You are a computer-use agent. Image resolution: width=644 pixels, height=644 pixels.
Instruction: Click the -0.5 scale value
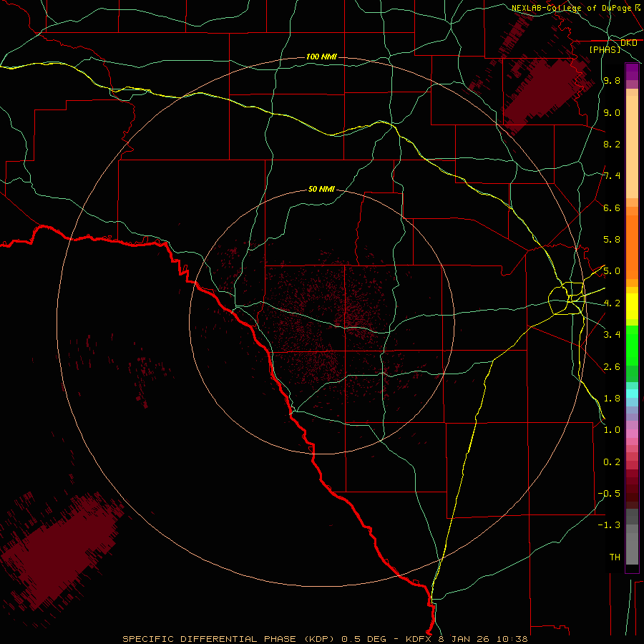click(x=609, y=494)
